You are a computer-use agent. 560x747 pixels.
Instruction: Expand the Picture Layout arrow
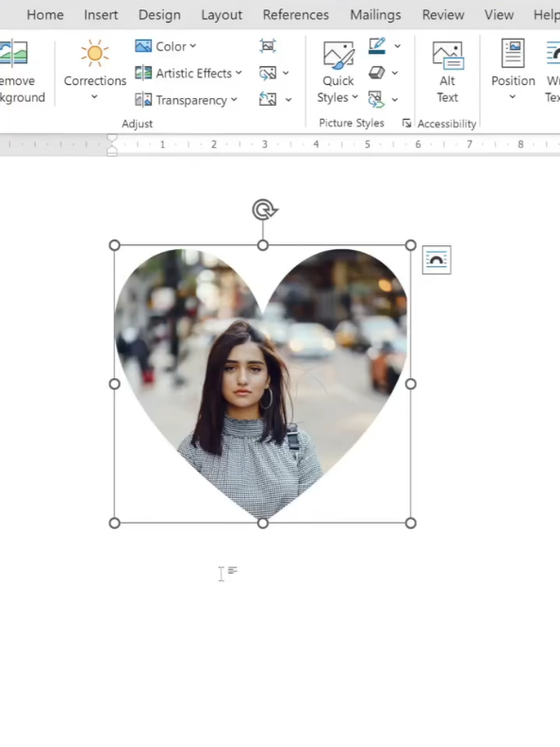(395, 100)
